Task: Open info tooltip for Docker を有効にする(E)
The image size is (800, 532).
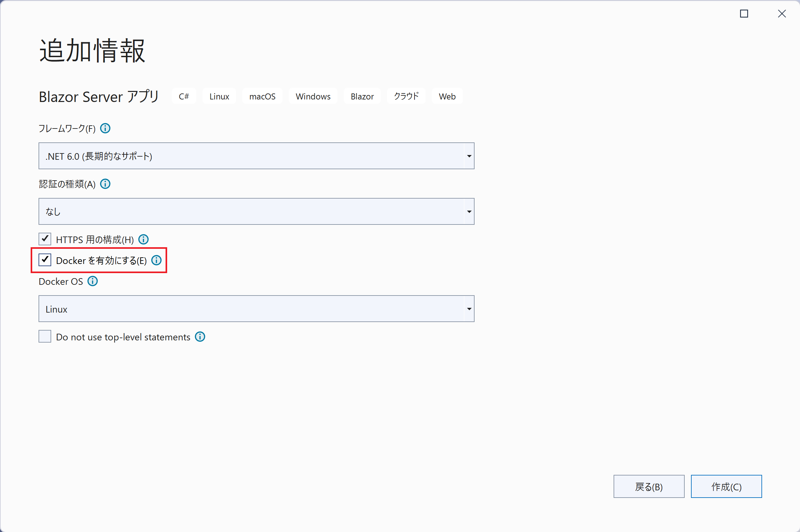Action: click(x=156, y=260)
